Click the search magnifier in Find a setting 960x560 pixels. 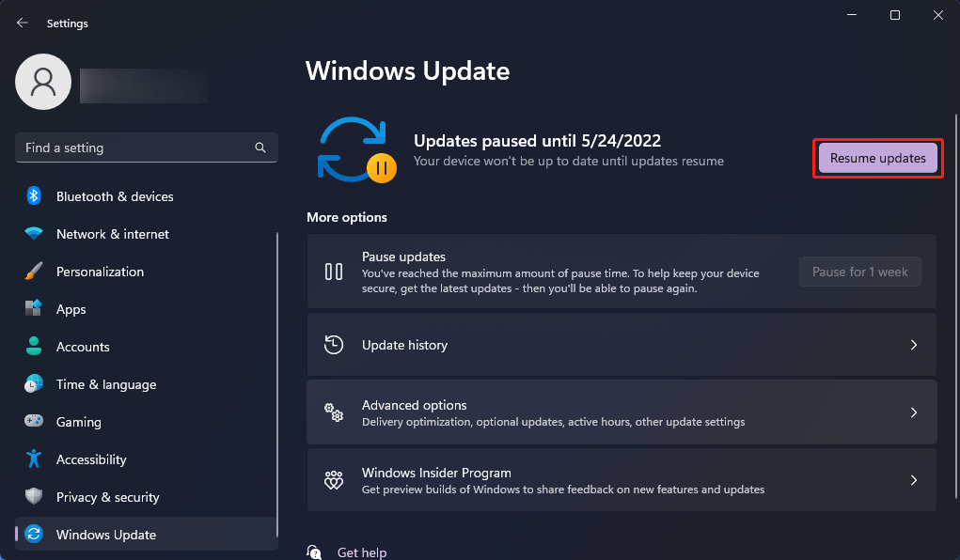coord(260,148)
